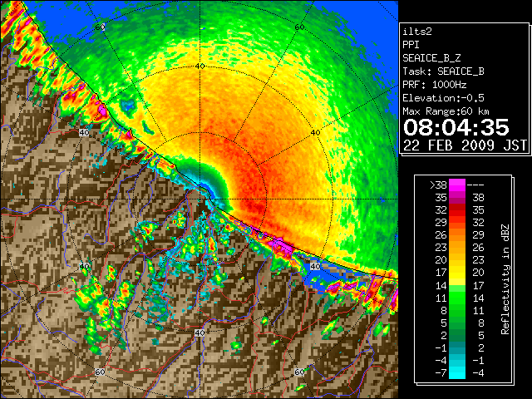Click the ">38" legend label
Image resolution: width=532 pixels, height=399 pixels.
438,185
